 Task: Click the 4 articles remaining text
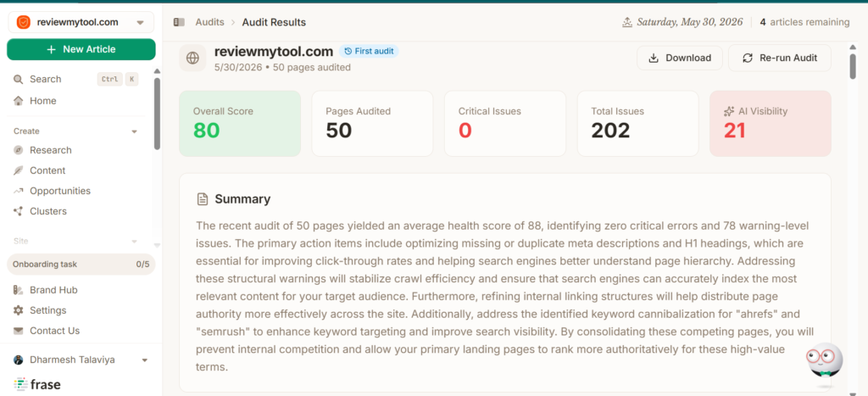(x=804, y=22)
